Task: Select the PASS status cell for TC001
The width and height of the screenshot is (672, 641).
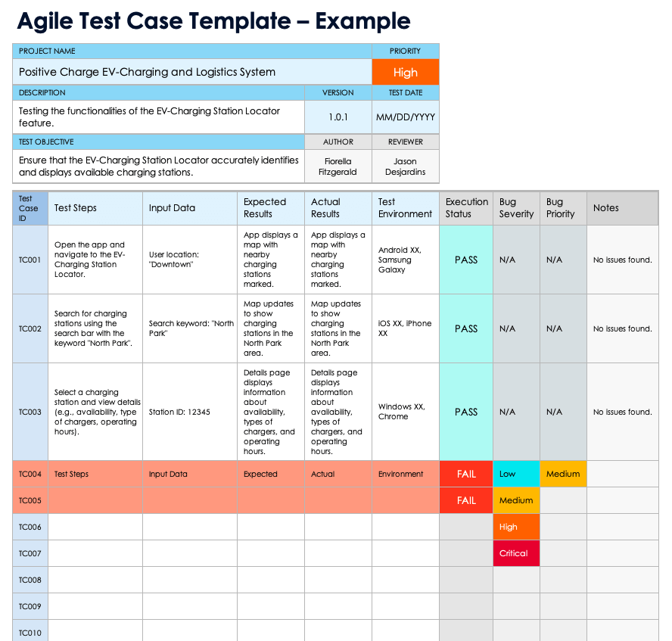Action: (x=466, y=260)
